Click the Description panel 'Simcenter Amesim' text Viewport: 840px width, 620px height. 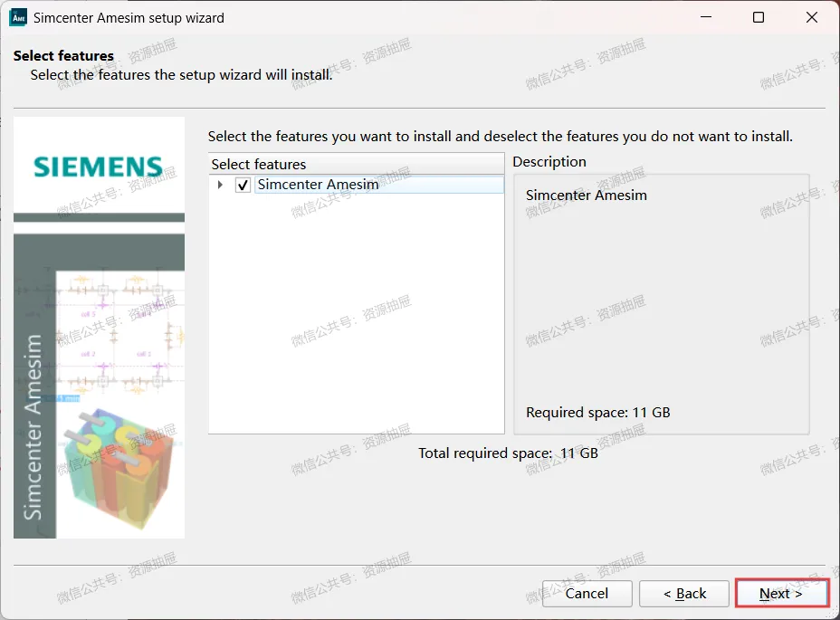pos(586,196)
